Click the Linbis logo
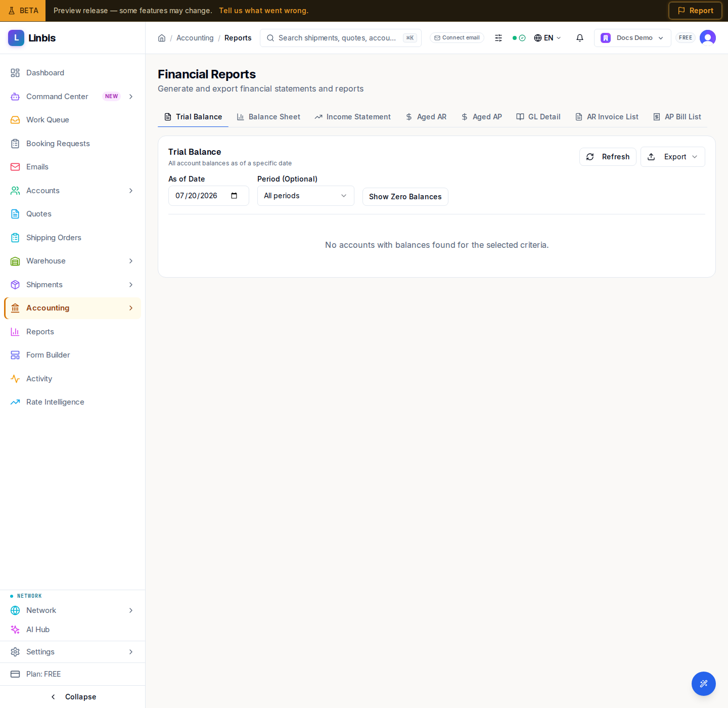The width and height of the screenshot is (728, 708). point(32,38)
